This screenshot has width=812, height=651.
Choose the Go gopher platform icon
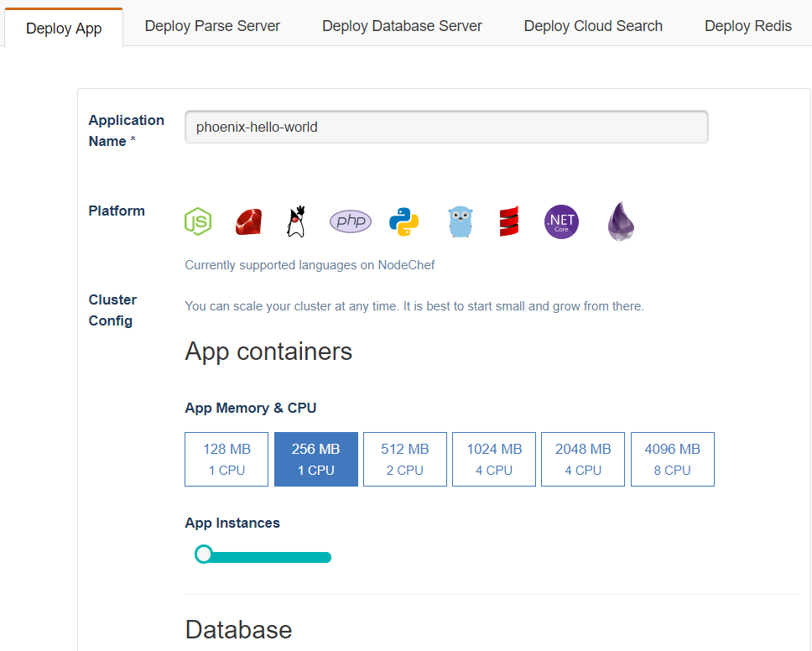coord(460,222)
